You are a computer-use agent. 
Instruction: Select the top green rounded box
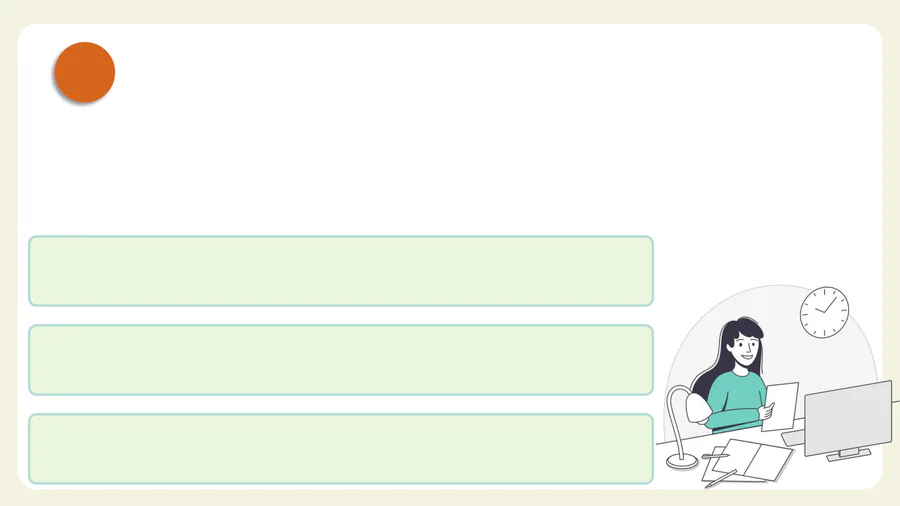point(341,271)
